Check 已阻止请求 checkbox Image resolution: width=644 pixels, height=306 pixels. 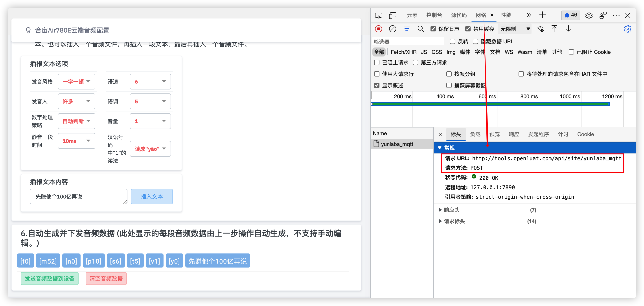377,62
